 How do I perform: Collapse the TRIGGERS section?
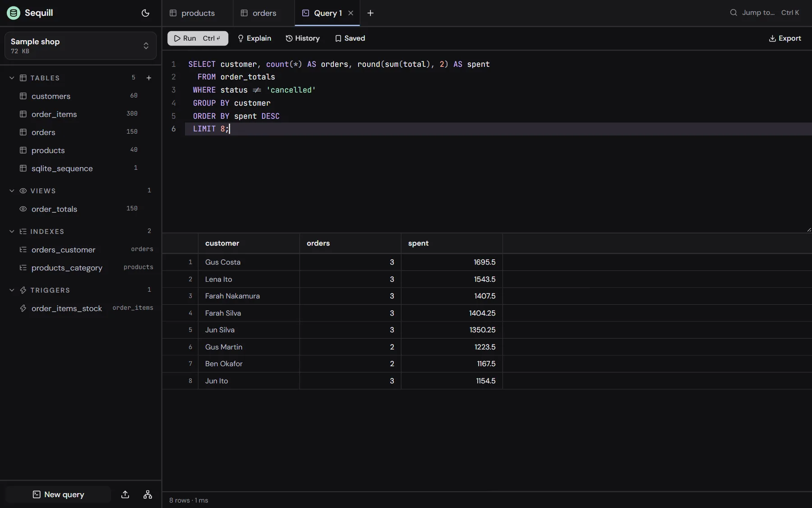click(12, 290)
